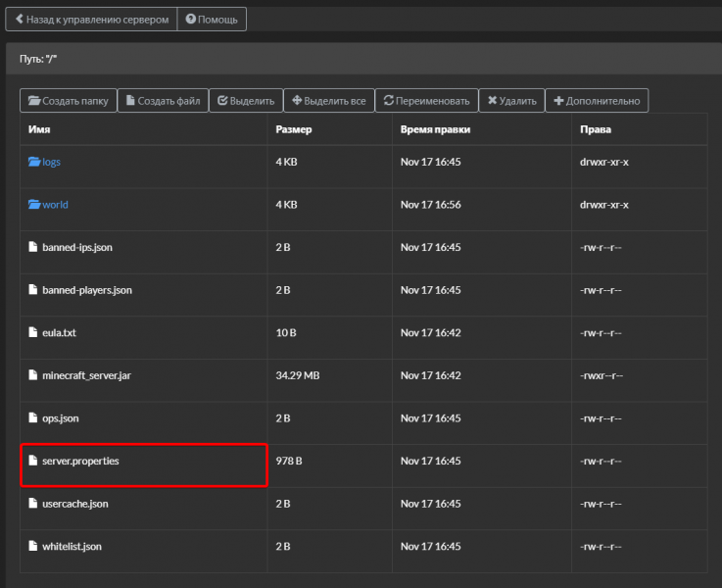
Task: Go back to server management
Action: [x=91, y=20]
